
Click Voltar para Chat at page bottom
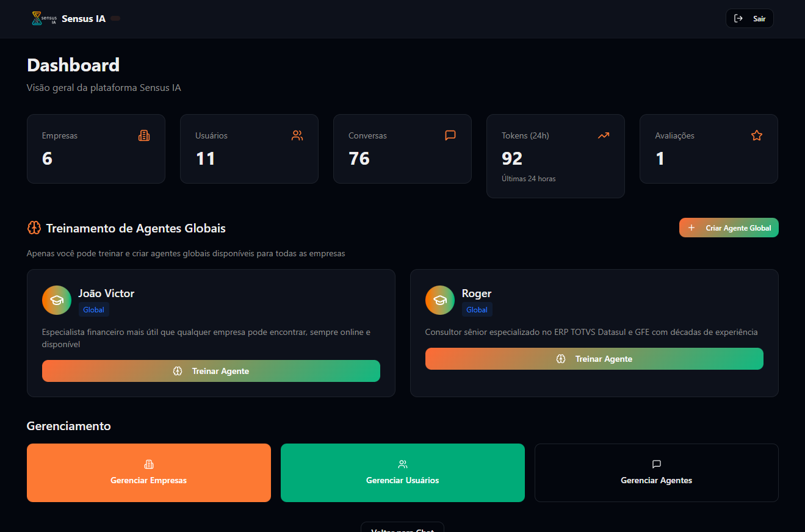(402, 528)
